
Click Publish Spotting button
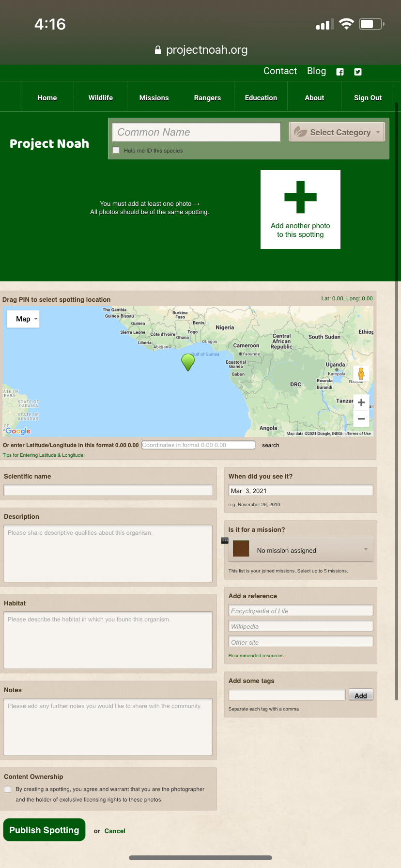44,830
